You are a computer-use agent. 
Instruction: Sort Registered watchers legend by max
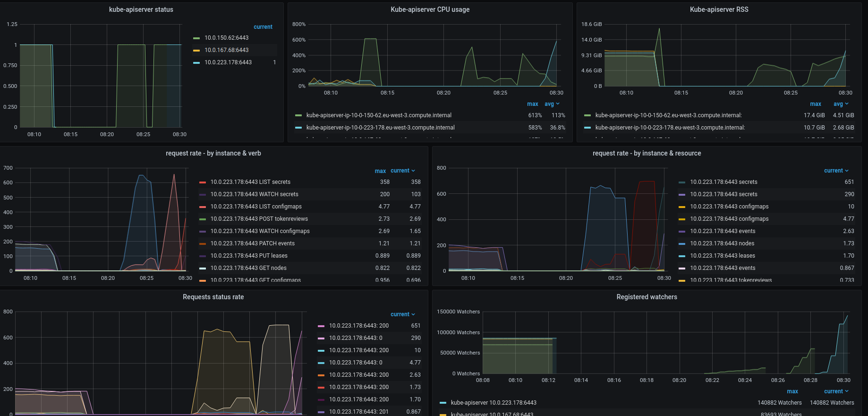[x=792, y=391]
